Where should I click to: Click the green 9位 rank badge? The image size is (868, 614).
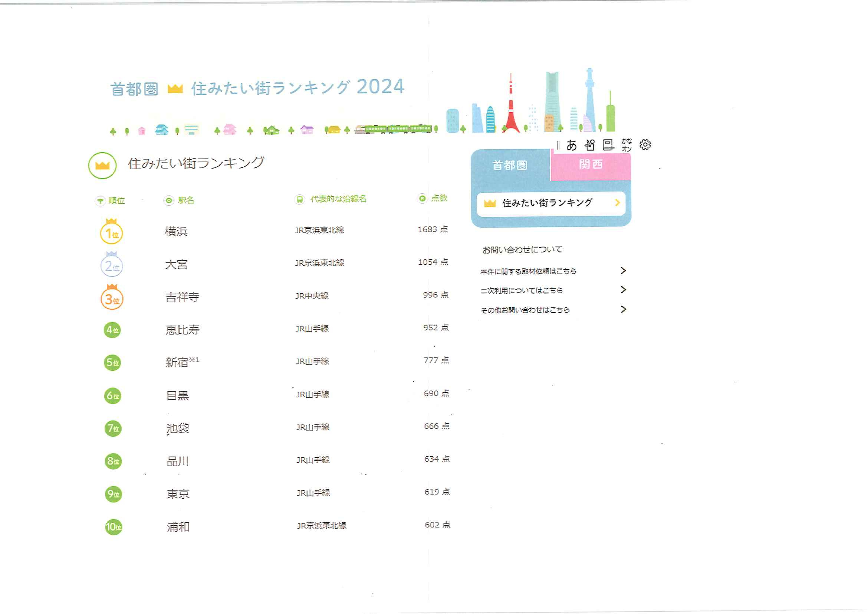coord(114,494)
